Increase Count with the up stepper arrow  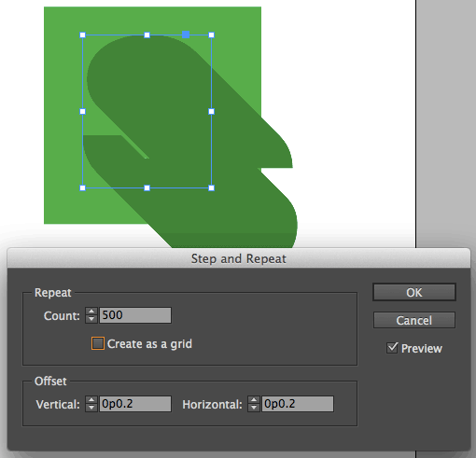coord(91,312)
